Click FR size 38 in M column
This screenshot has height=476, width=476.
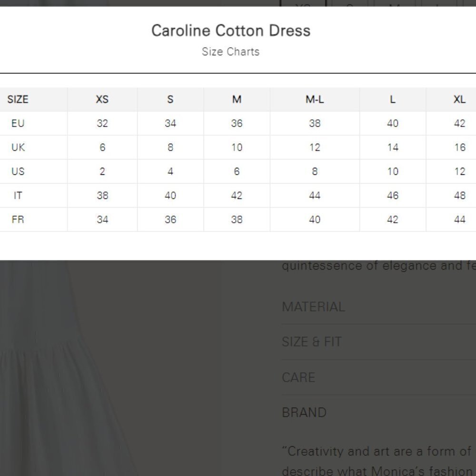click(x=237, y=219)
